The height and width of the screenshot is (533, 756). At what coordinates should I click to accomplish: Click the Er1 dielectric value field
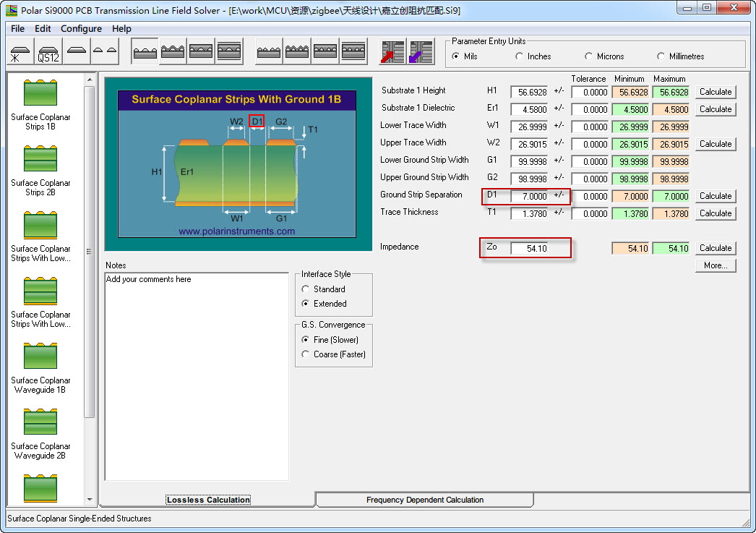[x=529, y=109]
